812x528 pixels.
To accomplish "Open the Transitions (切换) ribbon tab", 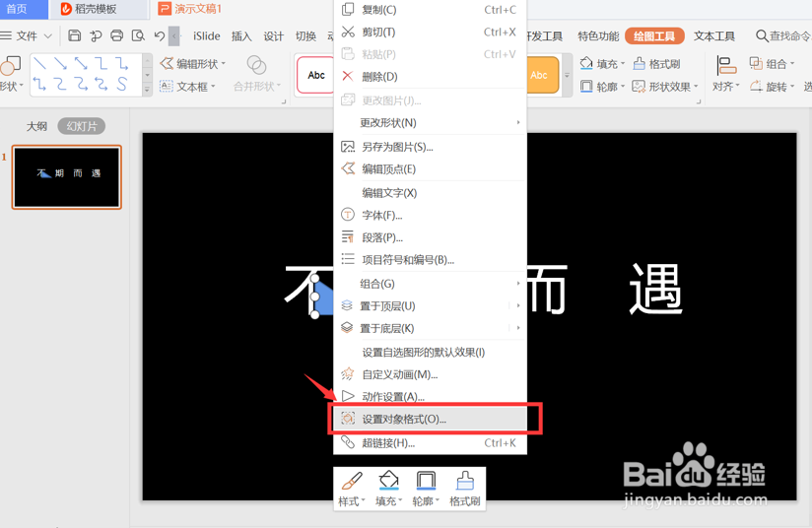I will click(x=305, y=35).
